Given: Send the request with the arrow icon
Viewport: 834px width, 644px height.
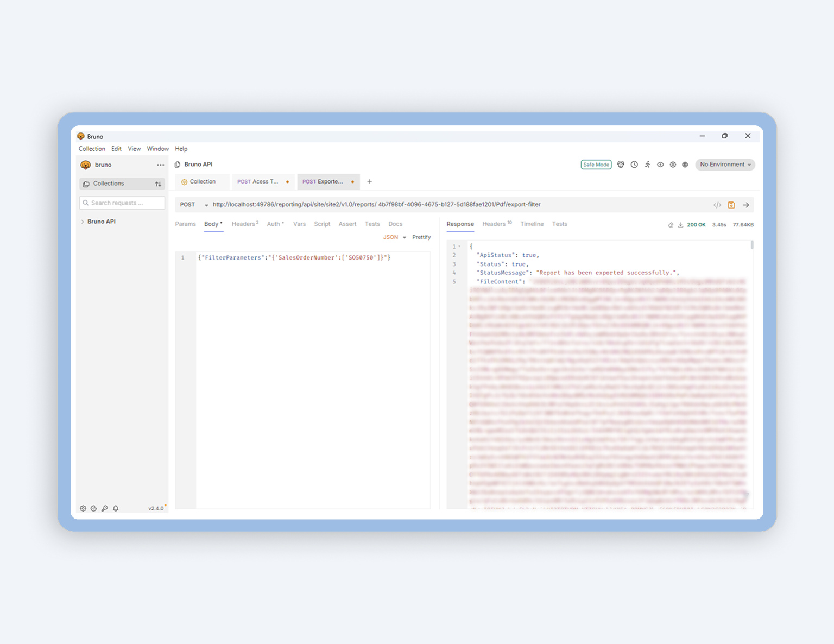Looking at the screenshot, I should [x=746, y=205].
